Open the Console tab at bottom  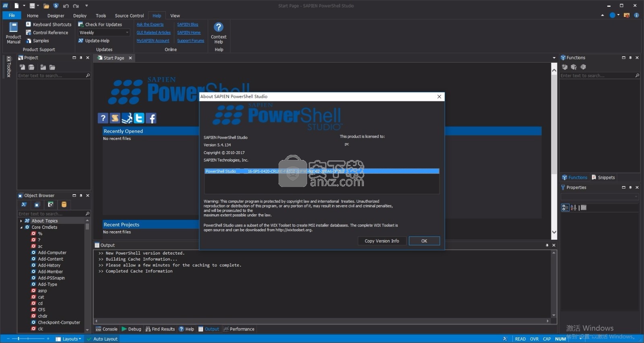[107, 329]
